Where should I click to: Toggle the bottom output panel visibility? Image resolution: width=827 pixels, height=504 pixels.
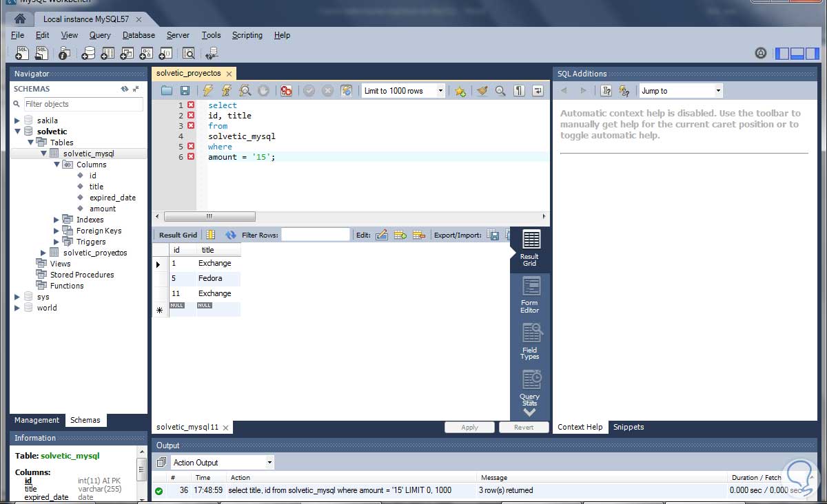797,54
